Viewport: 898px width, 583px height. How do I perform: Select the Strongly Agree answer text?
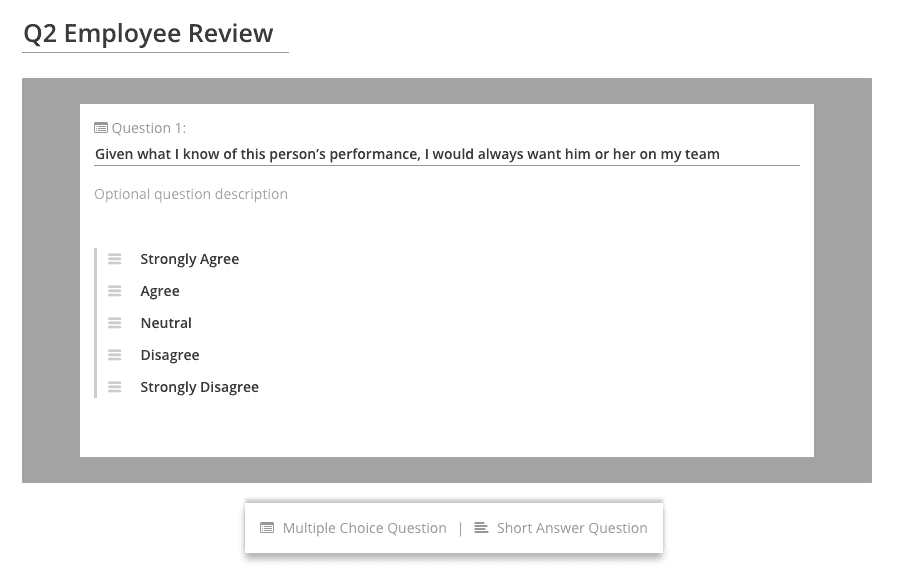(x=190, y=259)
